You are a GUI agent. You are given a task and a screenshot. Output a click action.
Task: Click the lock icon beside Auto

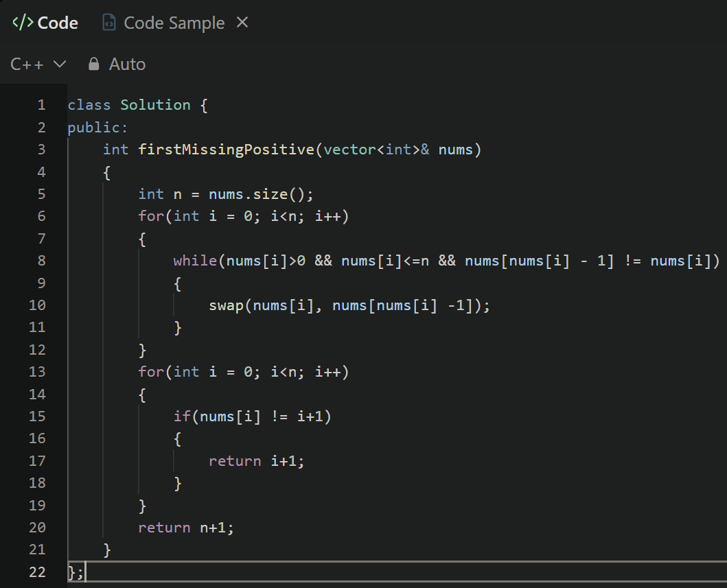pos(94,64)
